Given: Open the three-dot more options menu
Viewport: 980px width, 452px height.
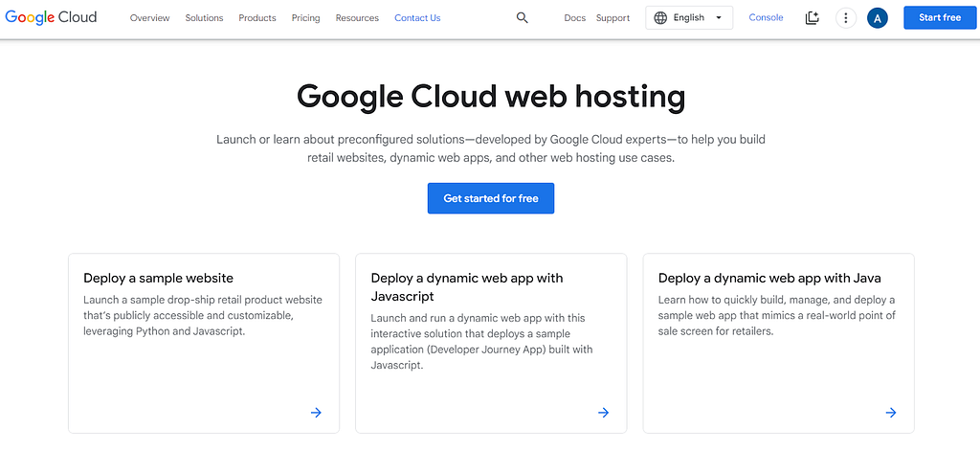Looking at the screenshot, I should [x=846, y=17].
